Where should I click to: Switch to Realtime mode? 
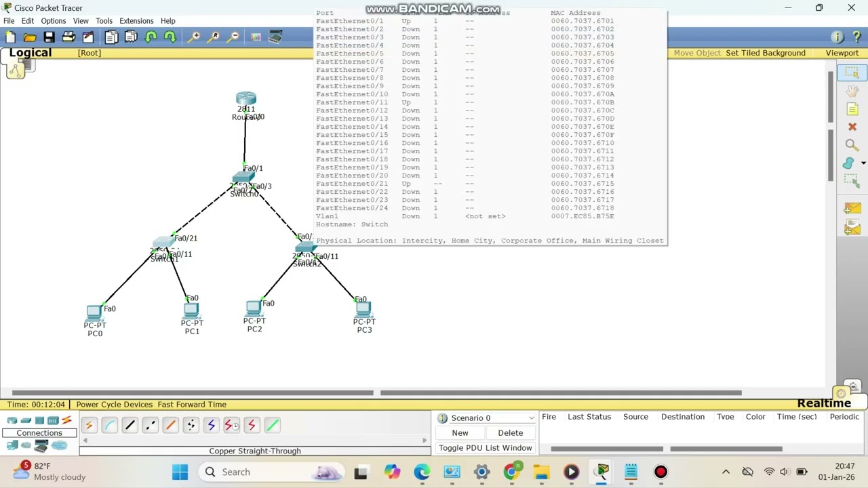pos(824,403)
